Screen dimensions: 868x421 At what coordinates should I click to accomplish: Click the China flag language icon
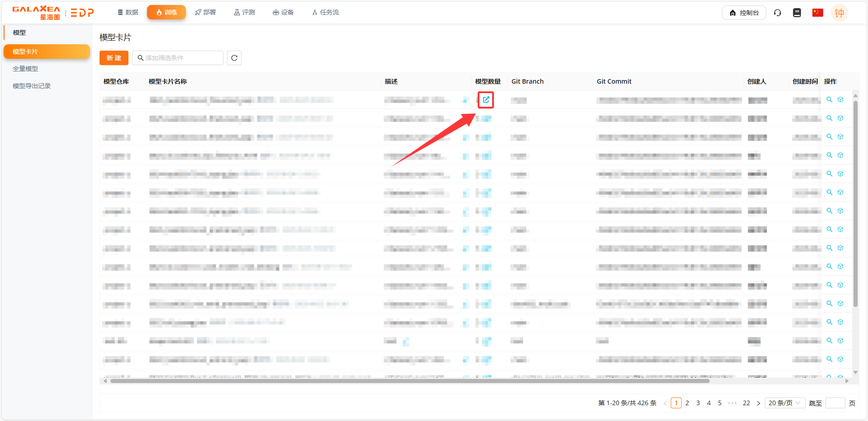pos(817,13)
